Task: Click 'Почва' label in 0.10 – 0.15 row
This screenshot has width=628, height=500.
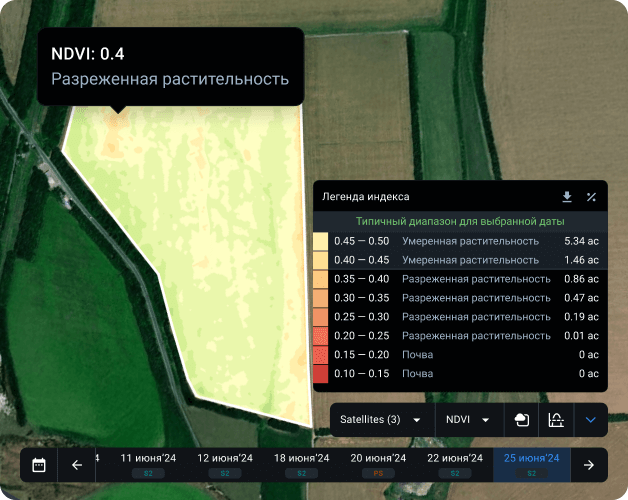Action: (x=417, y=373)
